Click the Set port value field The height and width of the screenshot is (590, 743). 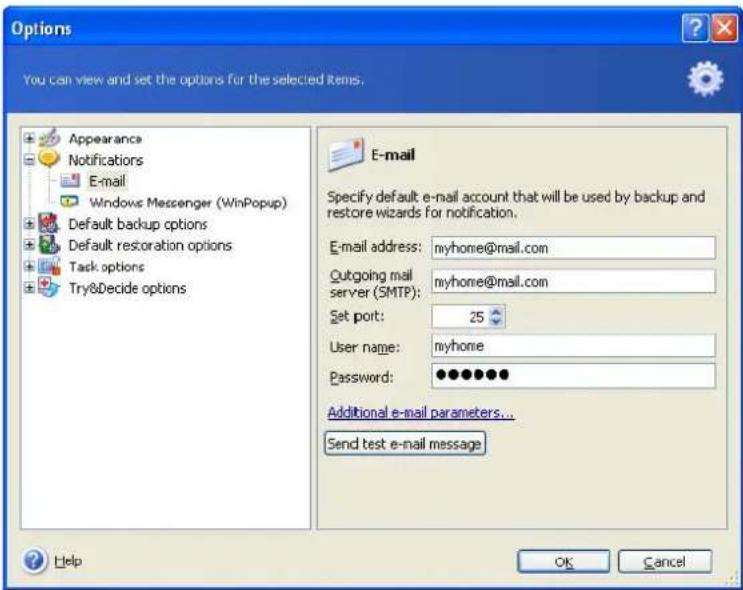click(460, 317)
